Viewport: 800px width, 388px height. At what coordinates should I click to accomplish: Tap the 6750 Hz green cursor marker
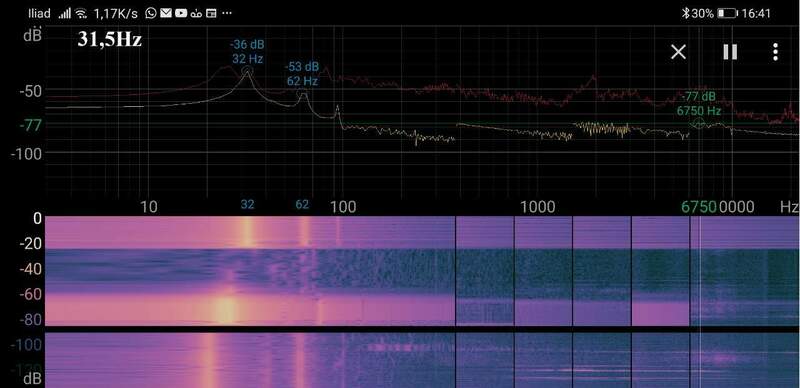[x=698, y=123]
